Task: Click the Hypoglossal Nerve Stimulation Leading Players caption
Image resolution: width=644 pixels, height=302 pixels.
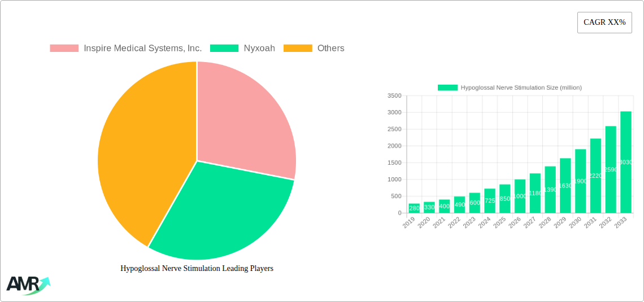Action: [197, 269]
